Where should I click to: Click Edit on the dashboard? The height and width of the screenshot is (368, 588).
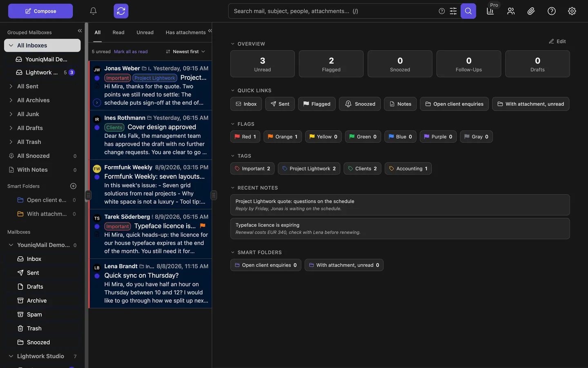[557, 41]
